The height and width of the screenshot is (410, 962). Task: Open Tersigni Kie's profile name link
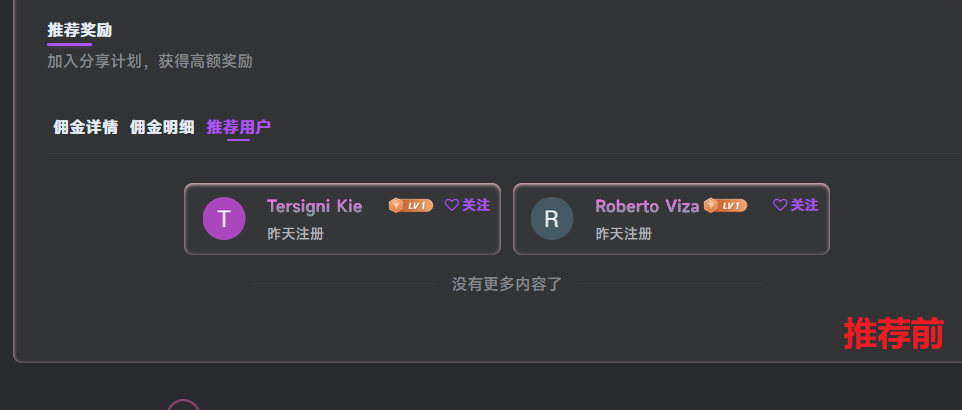(x=314, y=206)
